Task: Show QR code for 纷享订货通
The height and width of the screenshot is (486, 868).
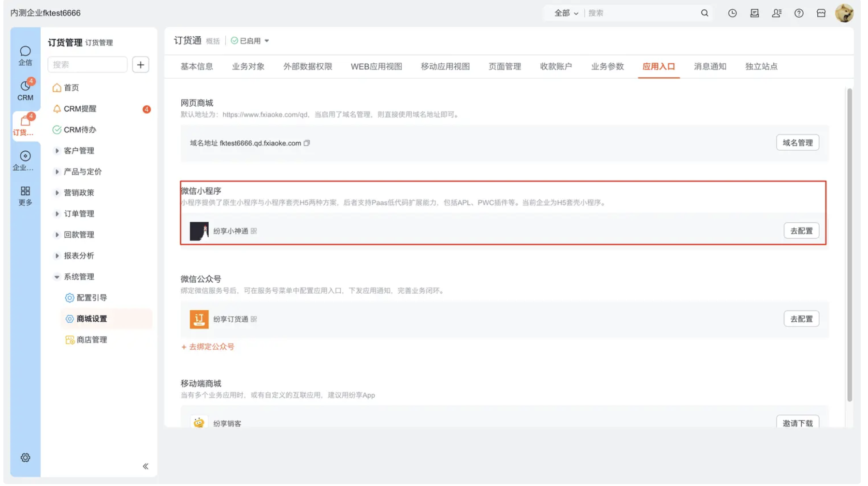Action: point(254,319)
